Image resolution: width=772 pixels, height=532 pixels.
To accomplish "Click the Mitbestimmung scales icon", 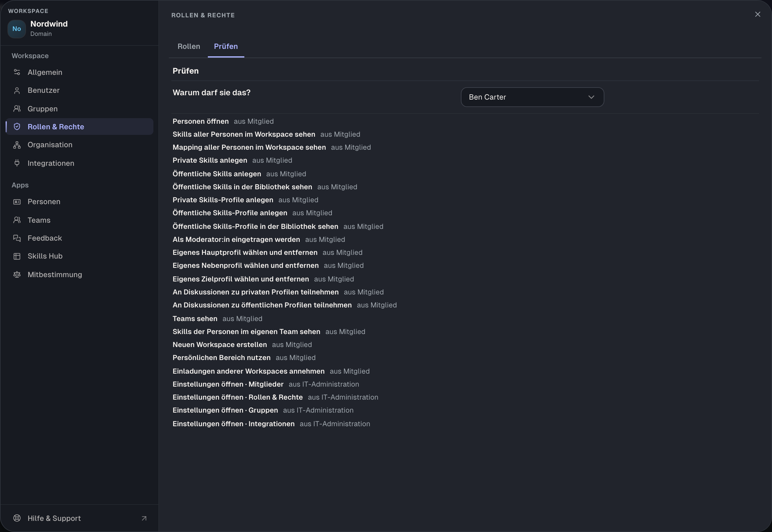I will (17, 274).
